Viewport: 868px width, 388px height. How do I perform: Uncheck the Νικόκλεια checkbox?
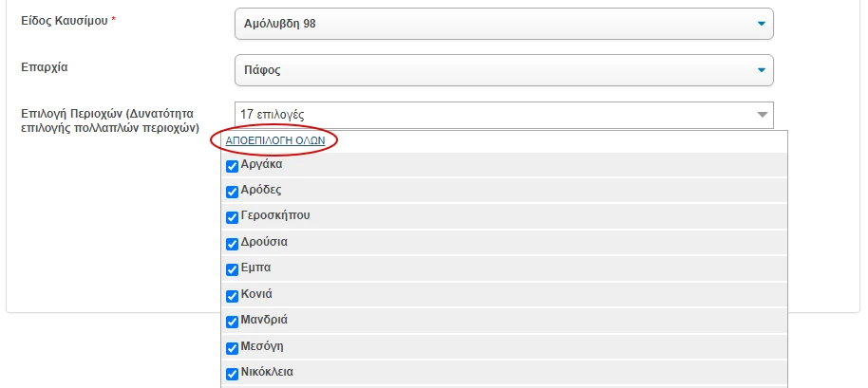[233, 374]
